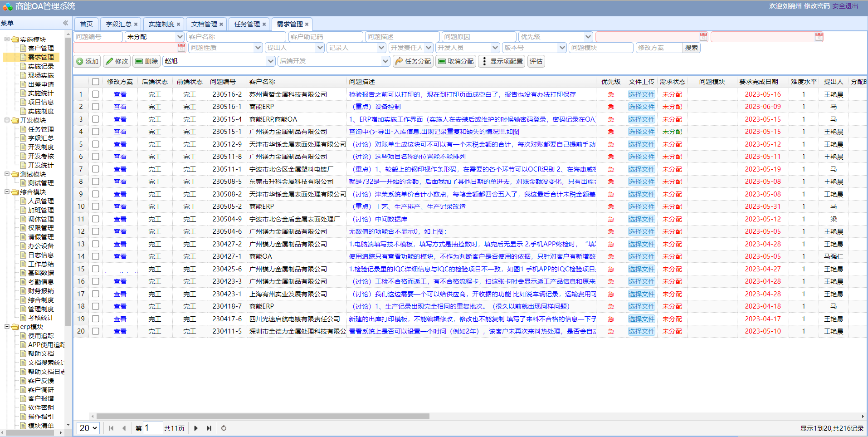Click the 商能OA管理系统 logo icon
This screenshot has height=437, width=868.
(x=7, y=6)
